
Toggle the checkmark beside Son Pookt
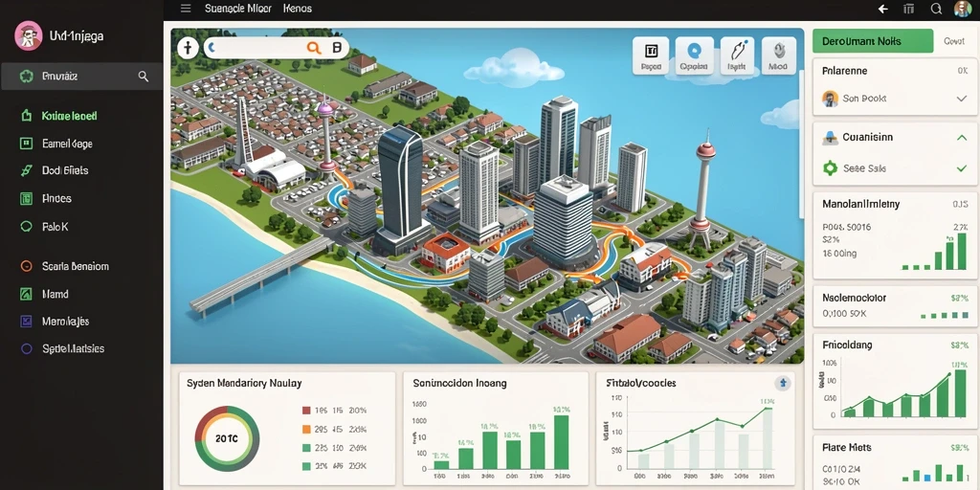962,99
